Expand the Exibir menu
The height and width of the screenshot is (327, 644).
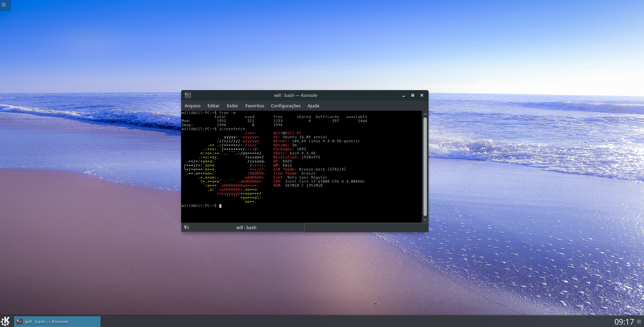232,106
